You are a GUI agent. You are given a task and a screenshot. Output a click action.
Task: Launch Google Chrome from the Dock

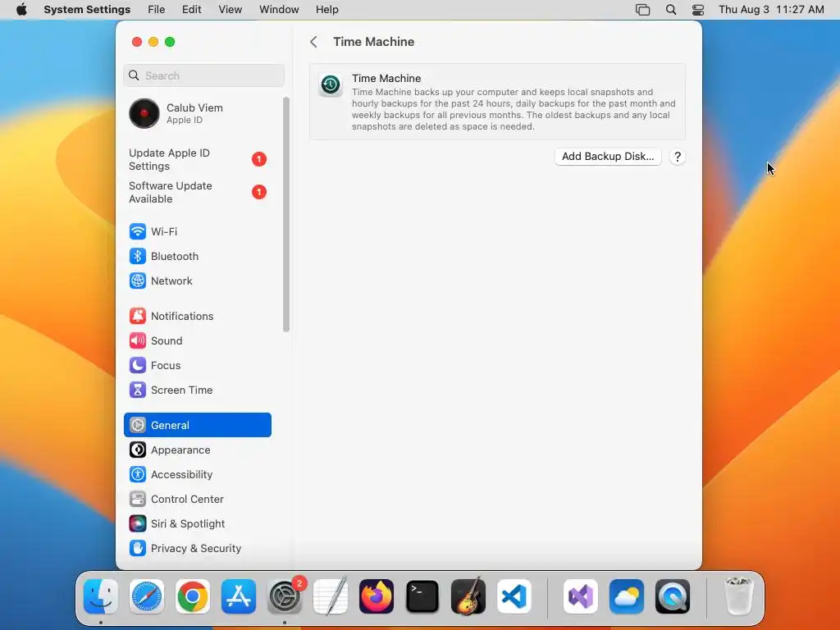tap(193, 596)
